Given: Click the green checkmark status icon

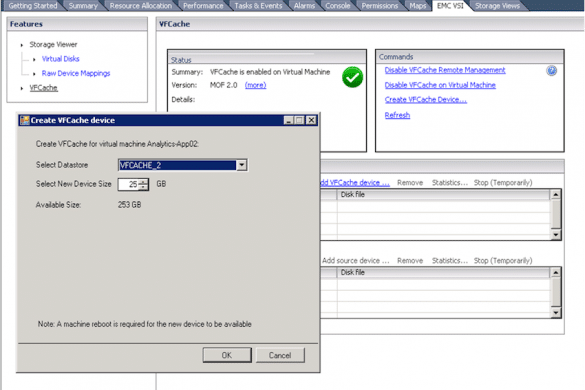Looking at the screenshot, I should click(352, 77).
